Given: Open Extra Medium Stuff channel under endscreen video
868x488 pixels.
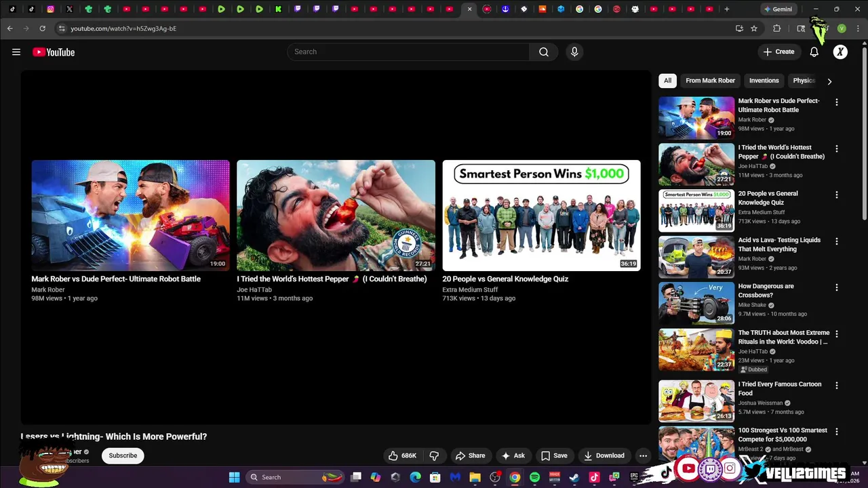Looking at the screenshot, I should [470, 289].
